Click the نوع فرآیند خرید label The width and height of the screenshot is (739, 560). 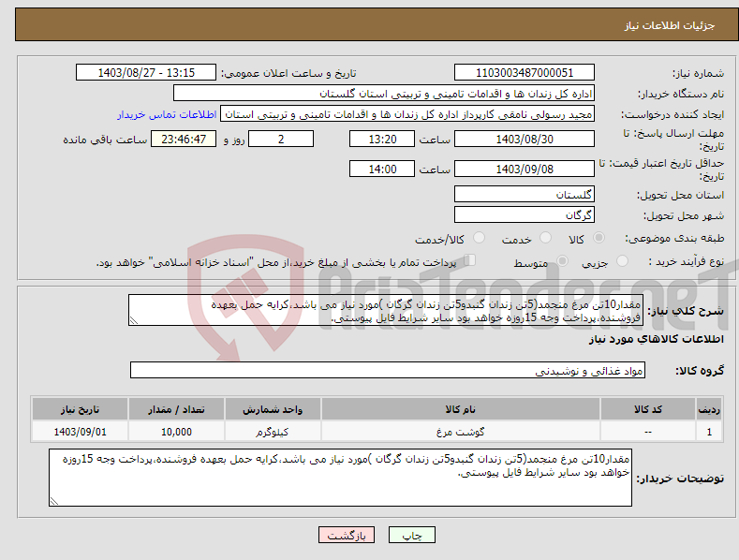point(687,261)
